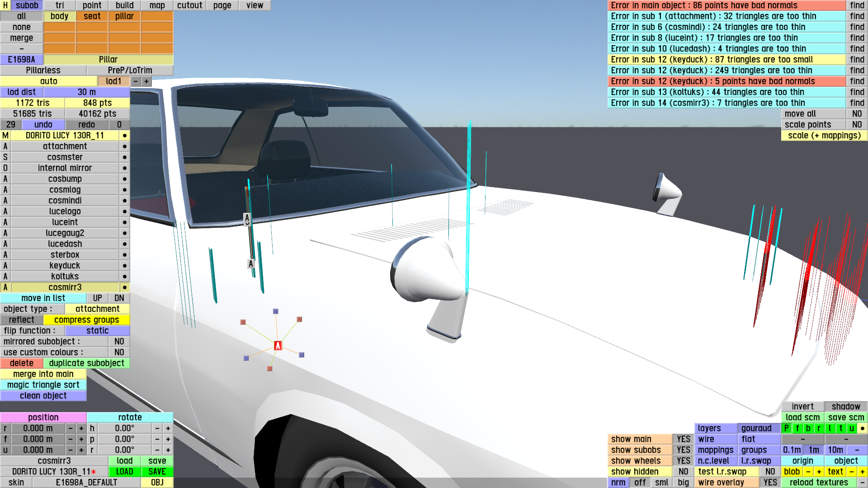Open the cutout mode tab
868x488 pixels.
click(189, 5)
